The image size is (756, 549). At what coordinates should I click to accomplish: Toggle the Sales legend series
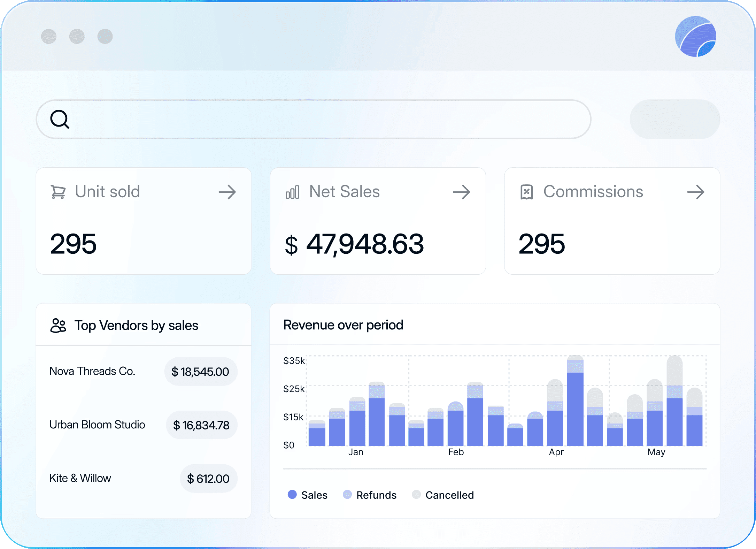click(308, 495)
